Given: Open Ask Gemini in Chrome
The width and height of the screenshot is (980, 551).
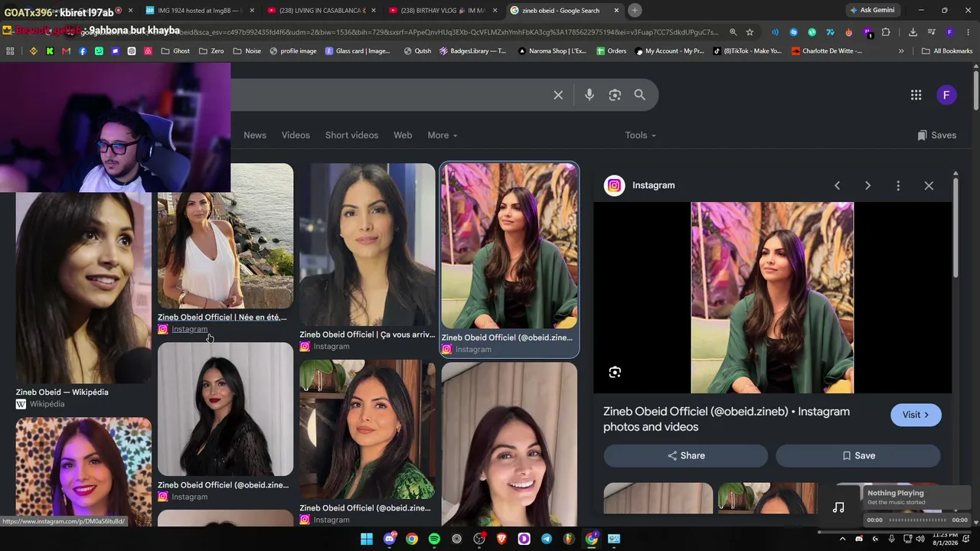Looking at the screenshot, I should [871, 10].
